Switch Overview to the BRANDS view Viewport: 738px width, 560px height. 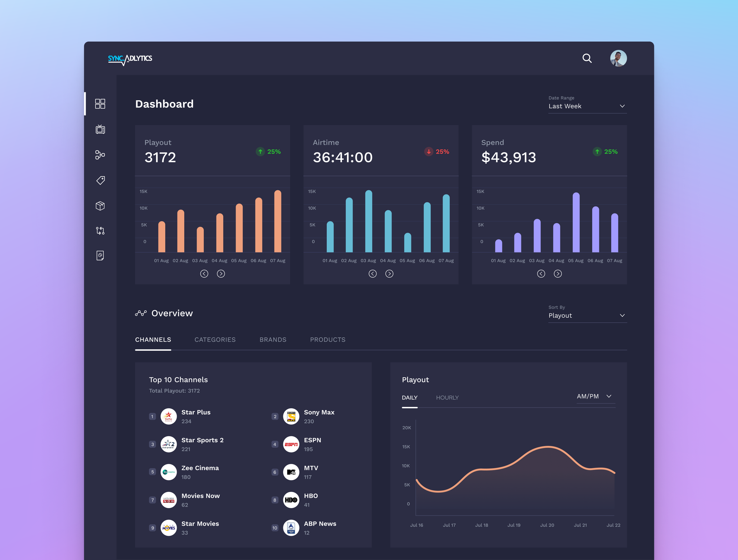coord(273,340)
